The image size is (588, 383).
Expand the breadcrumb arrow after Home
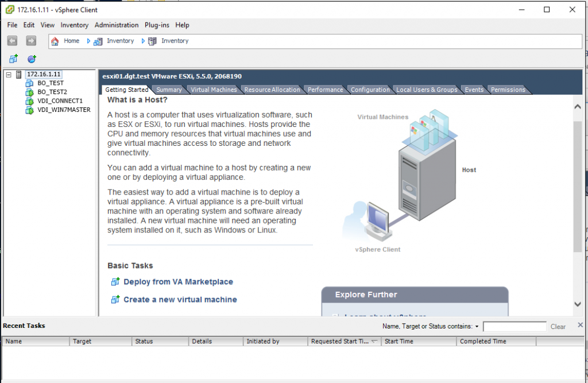88,41
